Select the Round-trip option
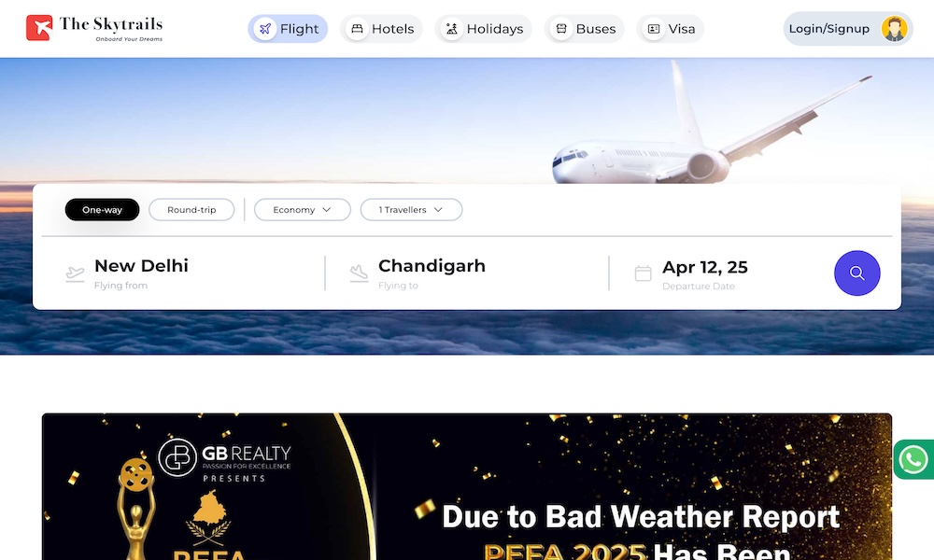The image size is (934, 560). pos(191,209)
